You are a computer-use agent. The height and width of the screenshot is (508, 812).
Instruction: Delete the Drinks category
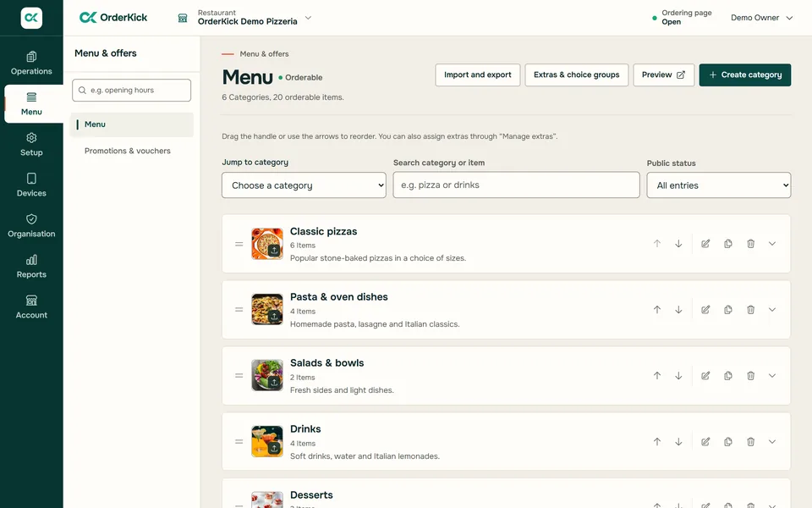750,442
